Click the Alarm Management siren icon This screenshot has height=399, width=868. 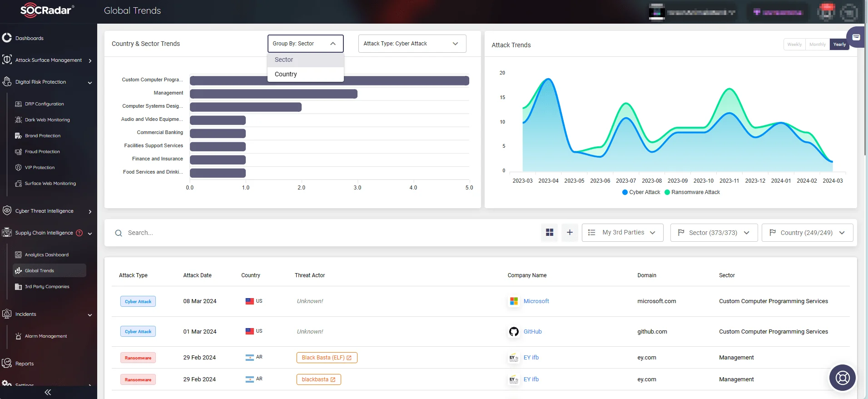[18, 336]
